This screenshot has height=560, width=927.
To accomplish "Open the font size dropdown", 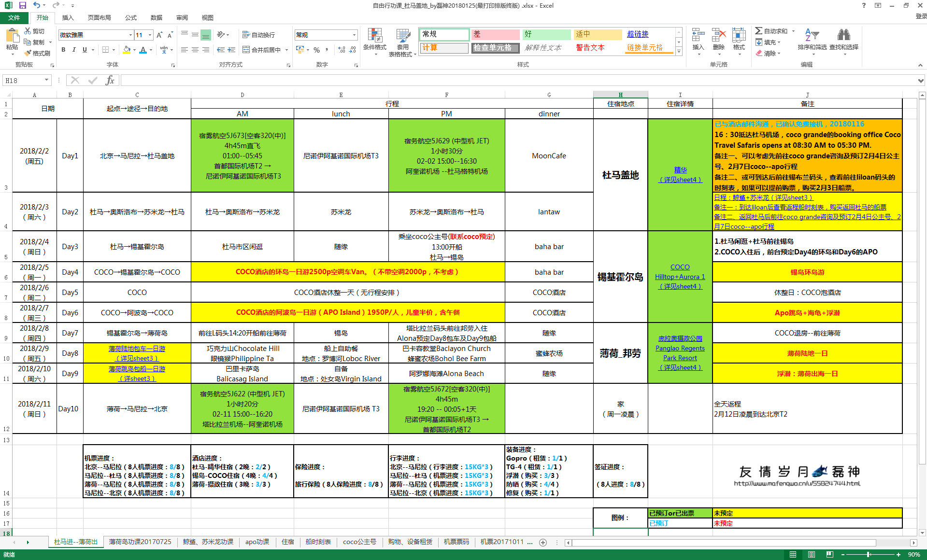I will (x=150, y=35).
